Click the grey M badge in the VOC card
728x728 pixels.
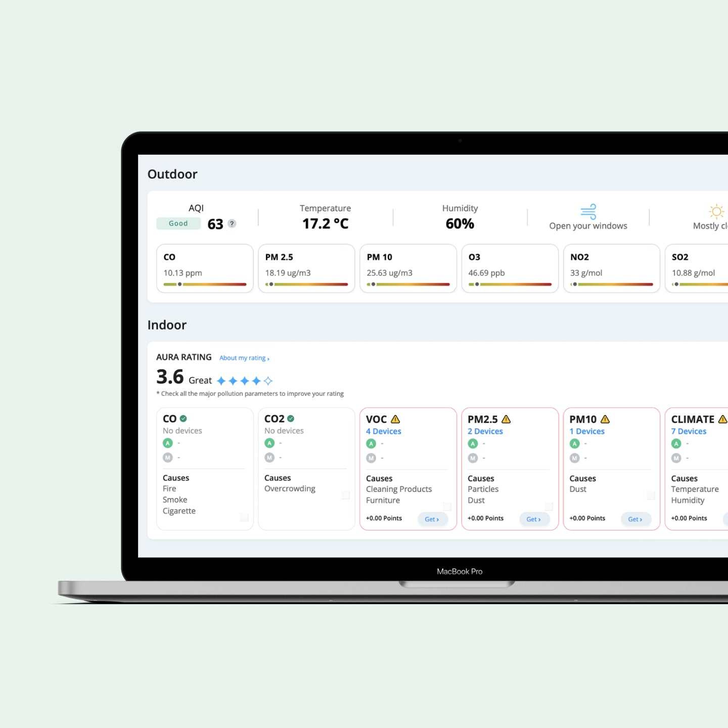(x=371, y=458)
